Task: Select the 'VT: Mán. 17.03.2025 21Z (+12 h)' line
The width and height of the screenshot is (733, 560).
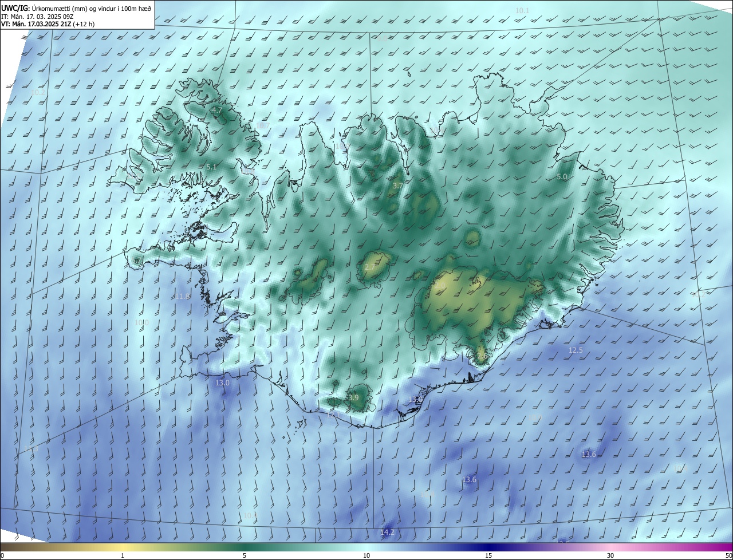Action: (48, 25)
